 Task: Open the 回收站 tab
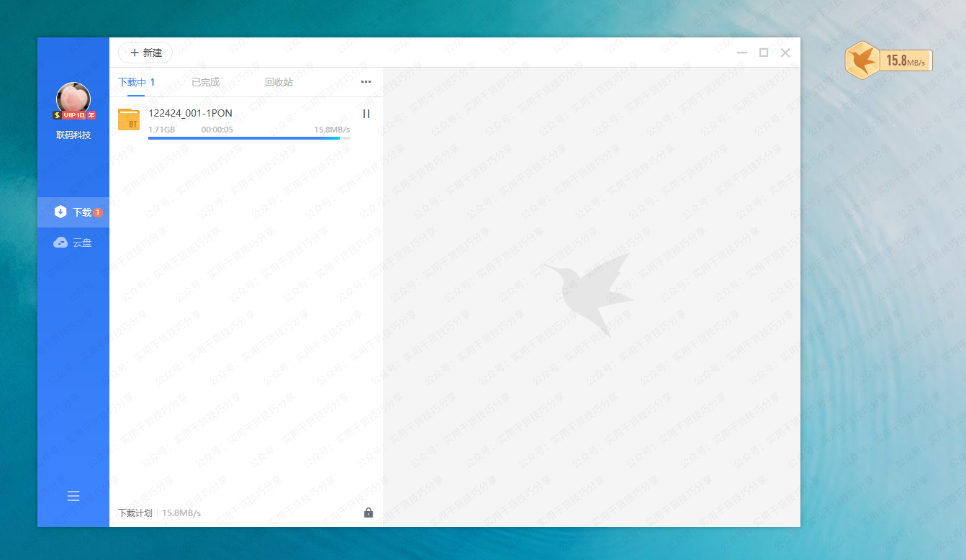(279, 82)
